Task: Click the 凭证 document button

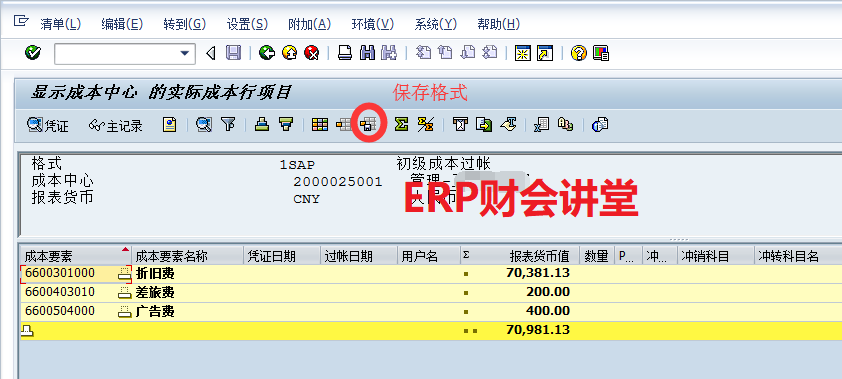Action: (x=48, y=125)
